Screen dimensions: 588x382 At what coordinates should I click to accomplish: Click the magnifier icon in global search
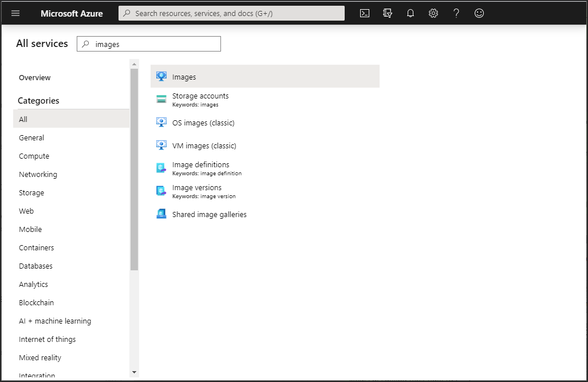[127, 13]
